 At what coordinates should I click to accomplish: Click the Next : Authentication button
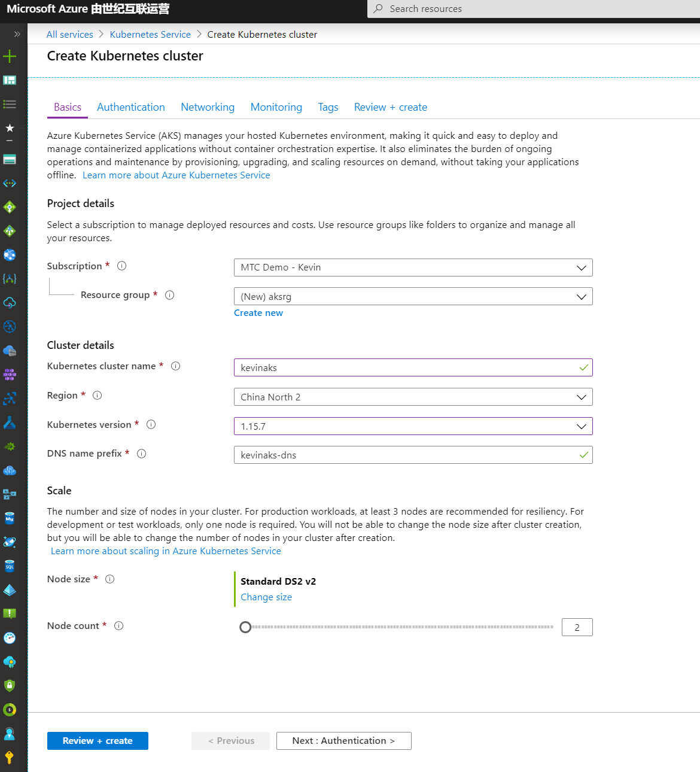(x=343, y=741)
